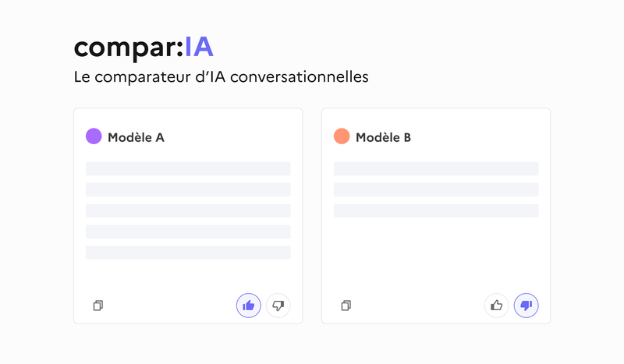This screenshot has width=624, height=364.
Task: Click the last placeholder line in Modèle A
Action: (x=188, y=253)
